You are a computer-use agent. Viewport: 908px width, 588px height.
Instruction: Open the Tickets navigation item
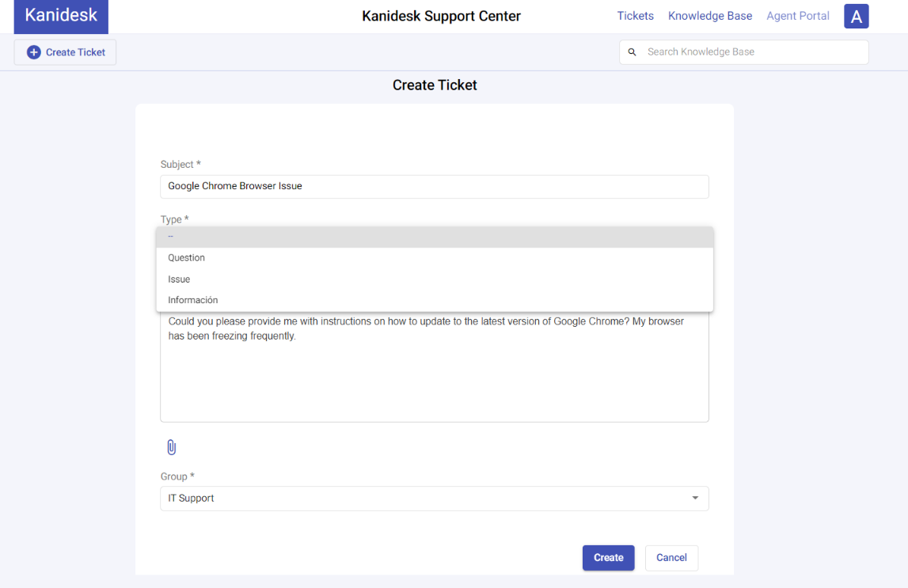(635, 16)
